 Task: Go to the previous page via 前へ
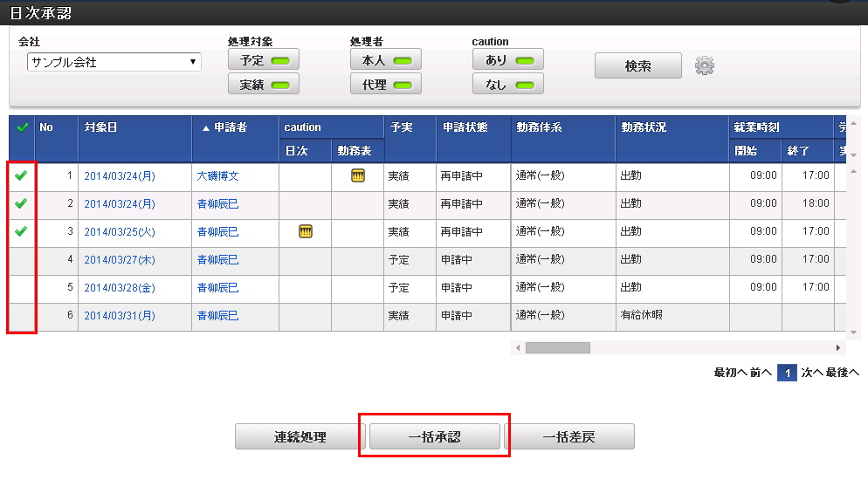point(761,373)
